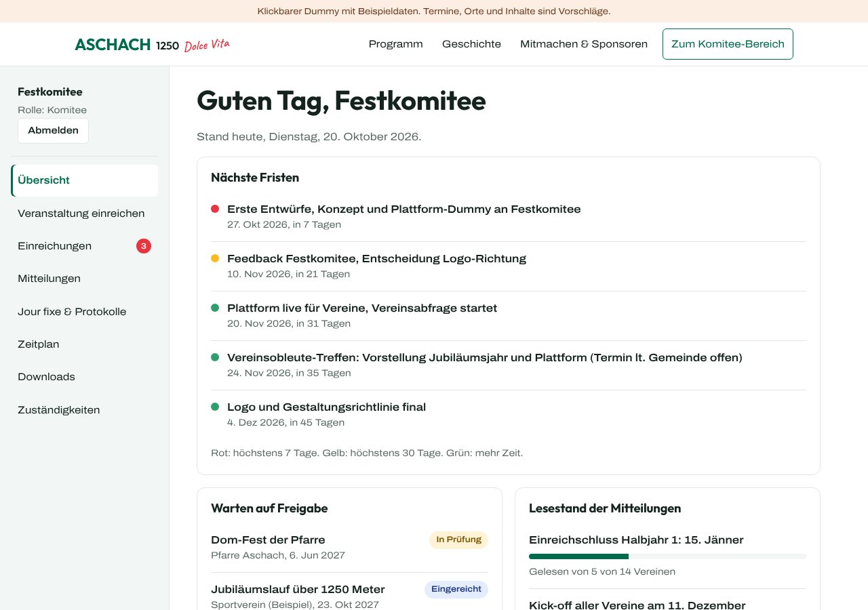
Task: Click 'Einreichschluss Halbjahr 1: 15. Jänner' message
Action: coord(636,540)
